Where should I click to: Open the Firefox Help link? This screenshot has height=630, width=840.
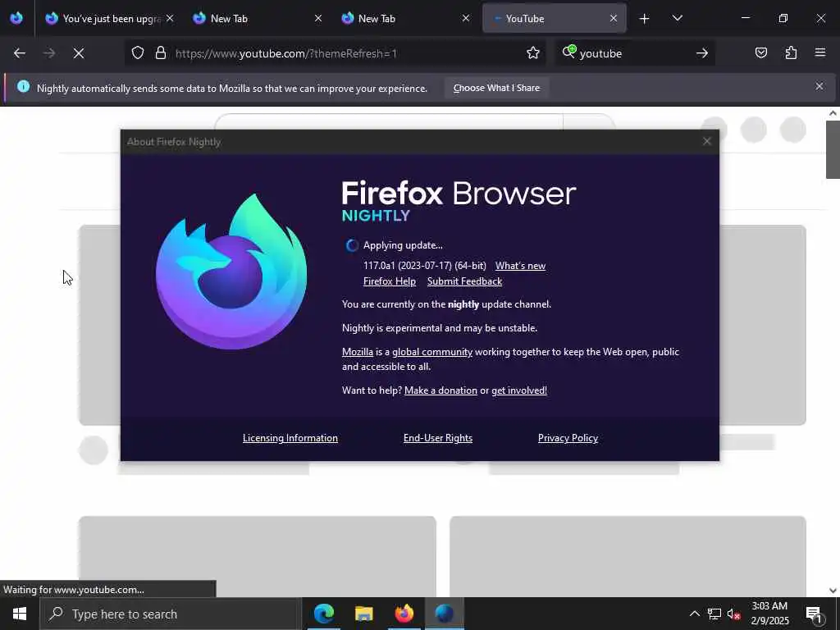point(390,281)
